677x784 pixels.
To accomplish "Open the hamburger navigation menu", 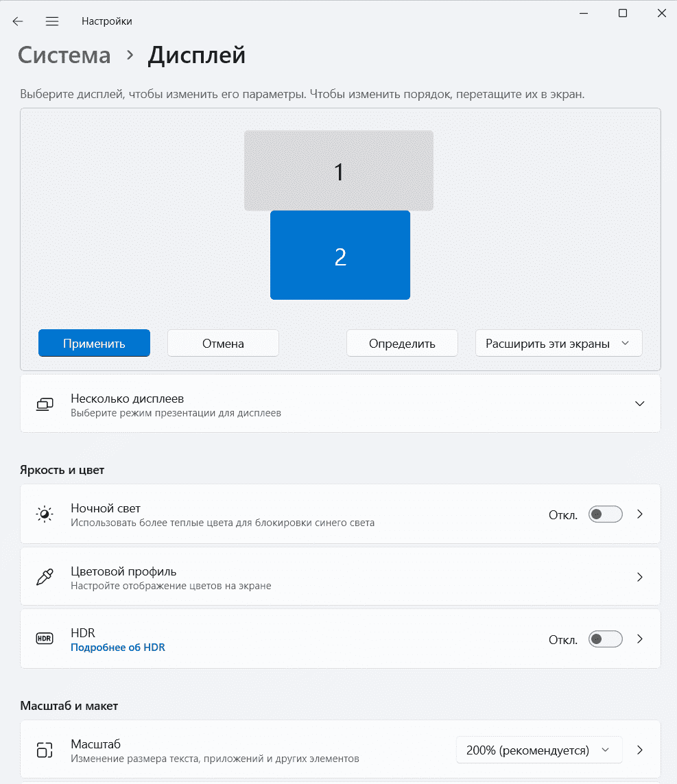I will coord(52,21).
